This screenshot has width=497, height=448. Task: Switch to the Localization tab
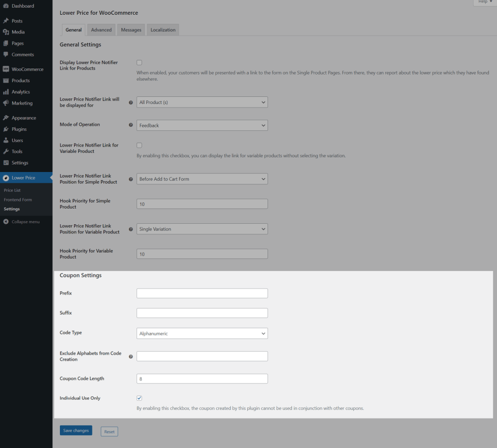pos(163,30)
